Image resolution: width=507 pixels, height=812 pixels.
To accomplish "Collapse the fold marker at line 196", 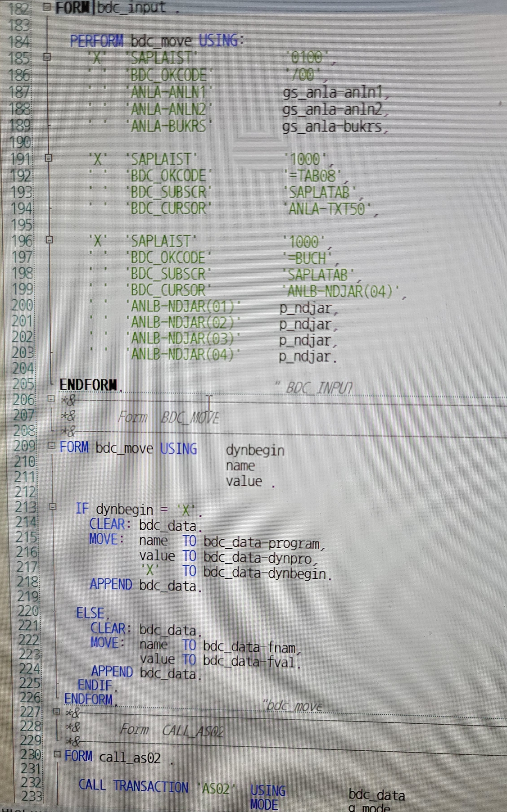I will tap(49, 240).
